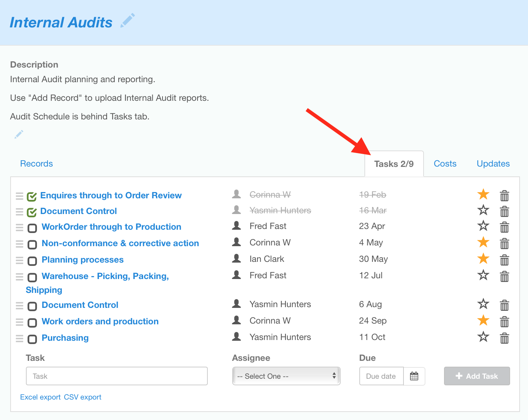Complete the Warehouse - Picking, Packing task checkbox
Image resolution: width=528 pixels, height=420 pixels.
click(x=32, y=277)
